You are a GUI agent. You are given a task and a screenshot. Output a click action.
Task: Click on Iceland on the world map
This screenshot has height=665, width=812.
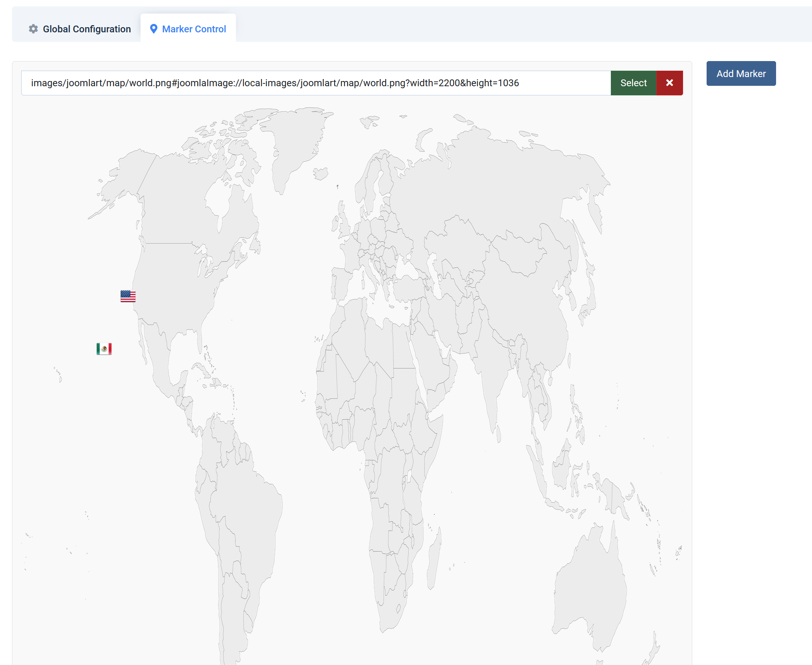[x=321, y=174]
